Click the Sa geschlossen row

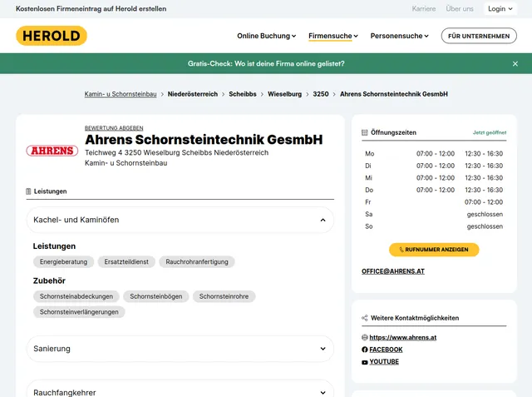tap(434, 214)
